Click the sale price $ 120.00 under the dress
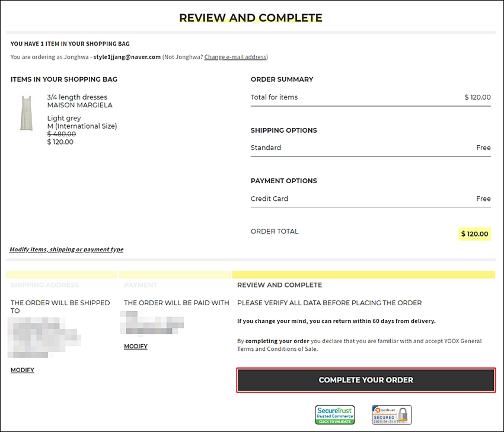 [x=60, y=142]
